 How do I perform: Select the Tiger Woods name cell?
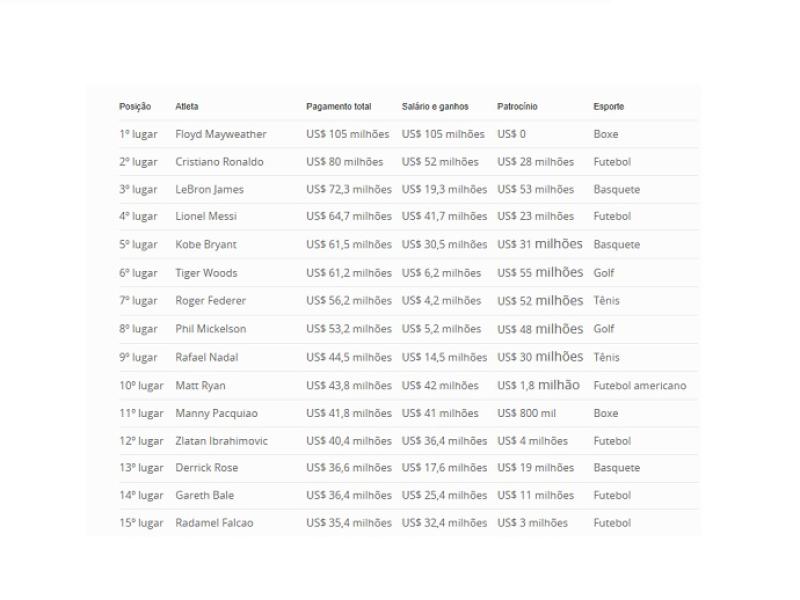click(x=206, y=273)
